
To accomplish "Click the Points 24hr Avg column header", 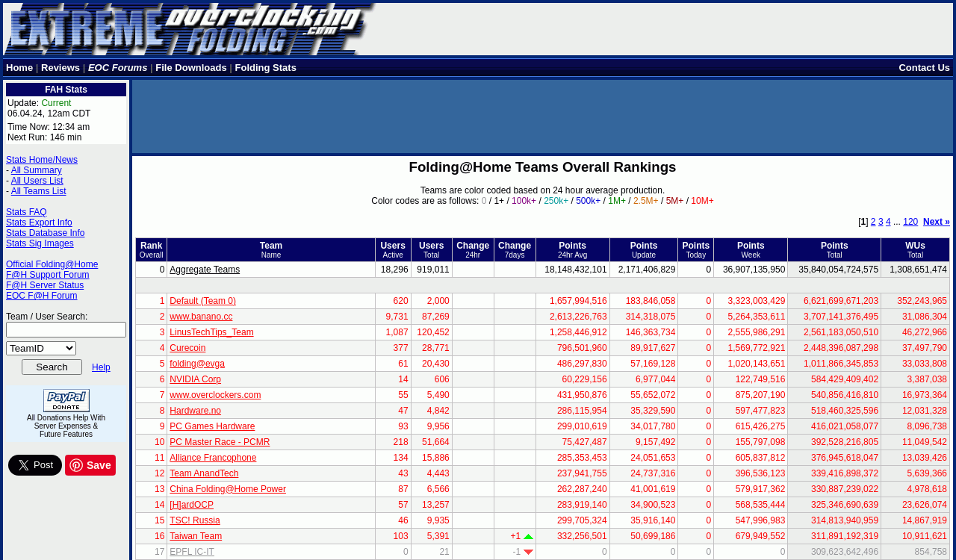I will pyautogui.click(x=573, y=250).
